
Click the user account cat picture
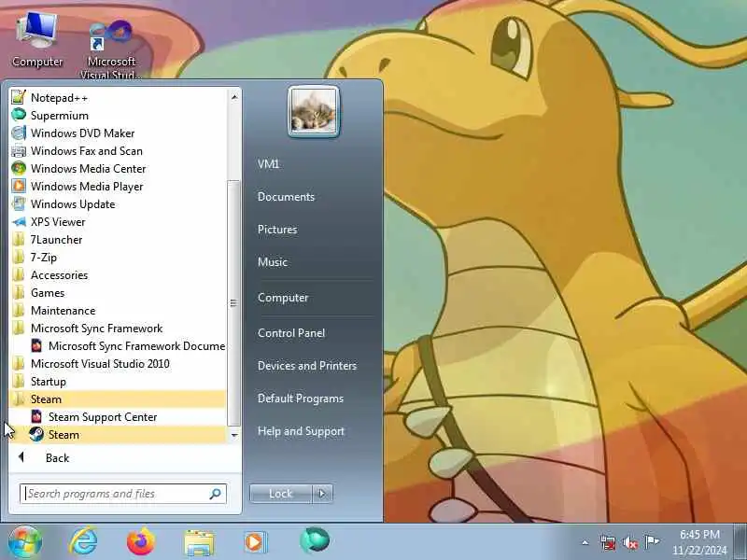[314, 112]
